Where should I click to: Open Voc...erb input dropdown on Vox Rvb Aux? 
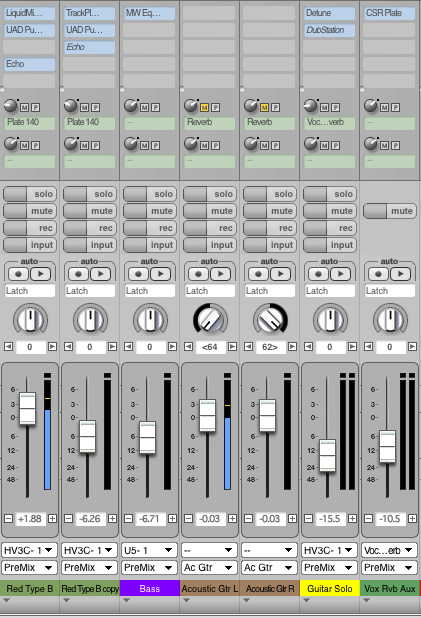389,550
